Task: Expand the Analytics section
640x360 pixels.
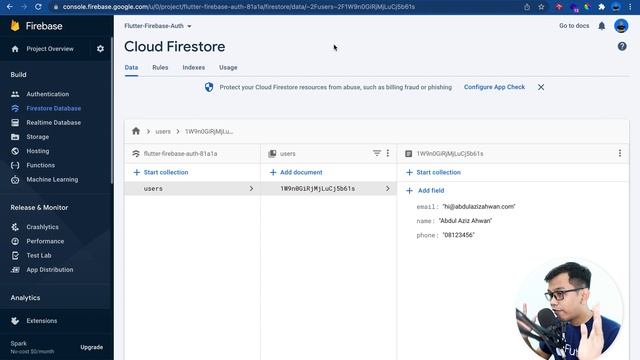Action: tap(25, 298)
